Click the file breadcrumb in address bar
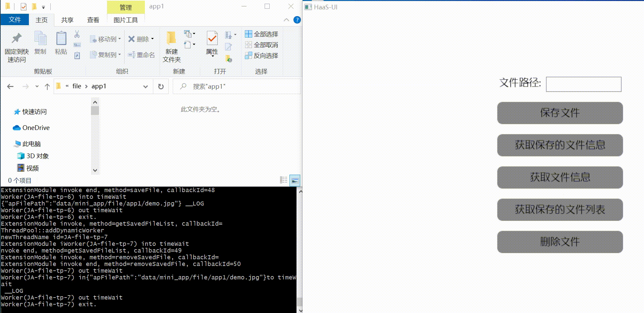Image resolution: width=644 pixels, height=313 pixels. [x=77, y=86]
